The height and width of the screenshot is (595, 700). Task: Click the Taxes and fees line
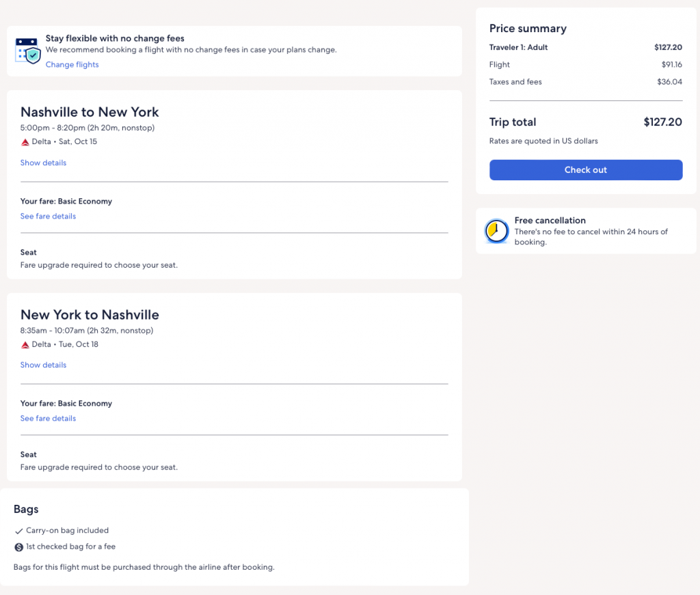click(x=515, y=82)
